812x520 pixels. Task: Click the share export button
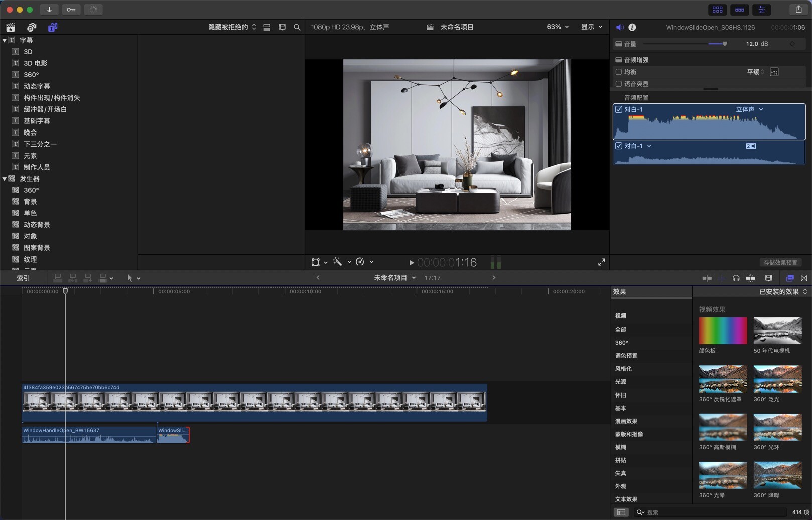click(799, 10)
